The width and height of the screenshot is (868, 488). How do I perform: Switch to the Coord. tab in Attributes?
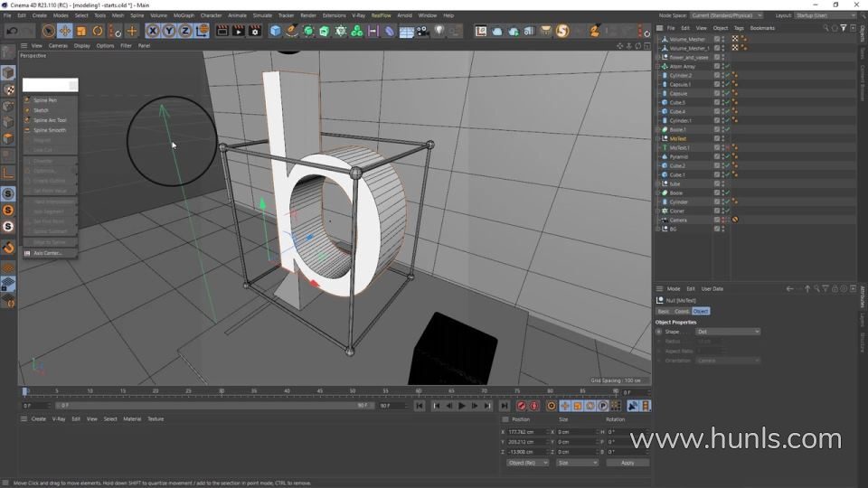pos(682,311)
